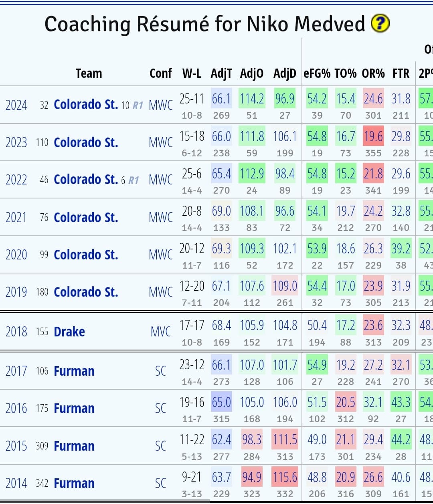Open the 2017 Furman team link
Viewport: 433px width, 504px height.
click(74, 371)
